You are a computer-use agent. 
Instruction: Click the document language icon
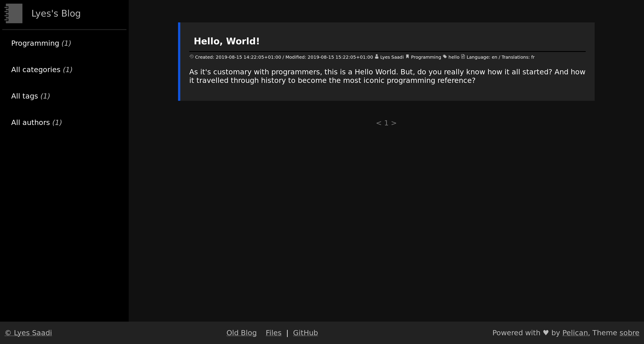pos(463,57)
